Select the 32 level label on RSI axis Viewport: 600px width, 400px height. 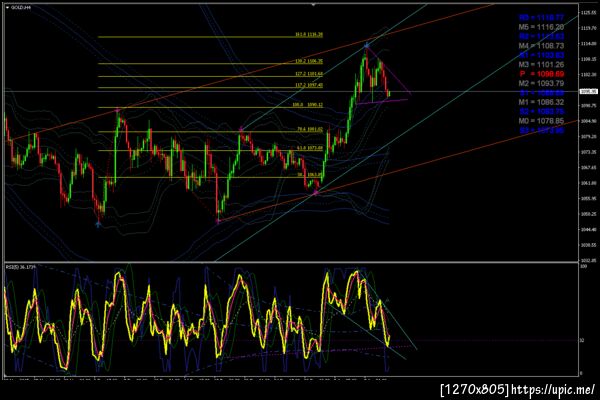coord(582,340)
